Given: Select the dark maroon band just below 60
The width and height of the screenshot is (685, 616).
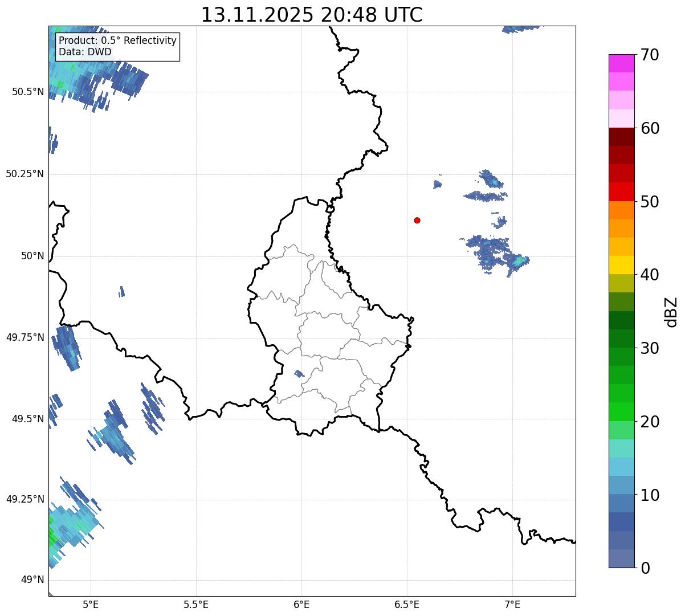Looking at the screenshot, I should [622, 137].
